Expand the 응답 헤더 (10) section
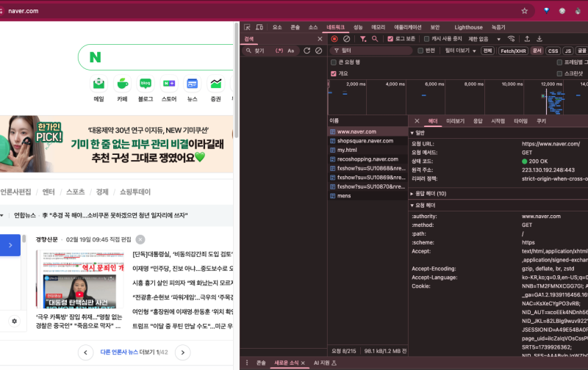 (x=412, y=193)
